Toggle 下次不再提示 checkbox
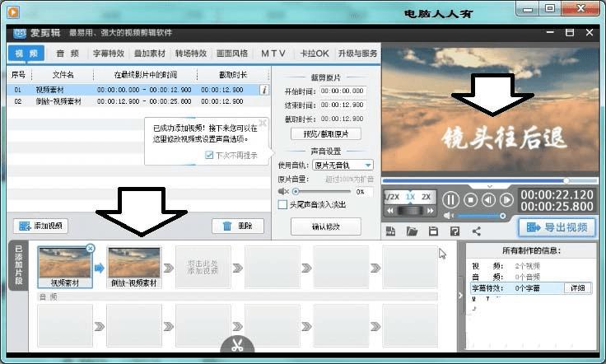Image resolution: width=606 pixels, height=364 pixels. click(x=208, y=156)
